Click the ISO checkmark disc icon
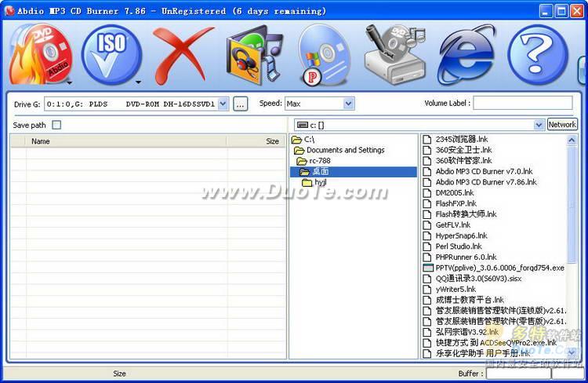Image resolution: width=588 pixels, height=383 pixels. click(111, 53)
